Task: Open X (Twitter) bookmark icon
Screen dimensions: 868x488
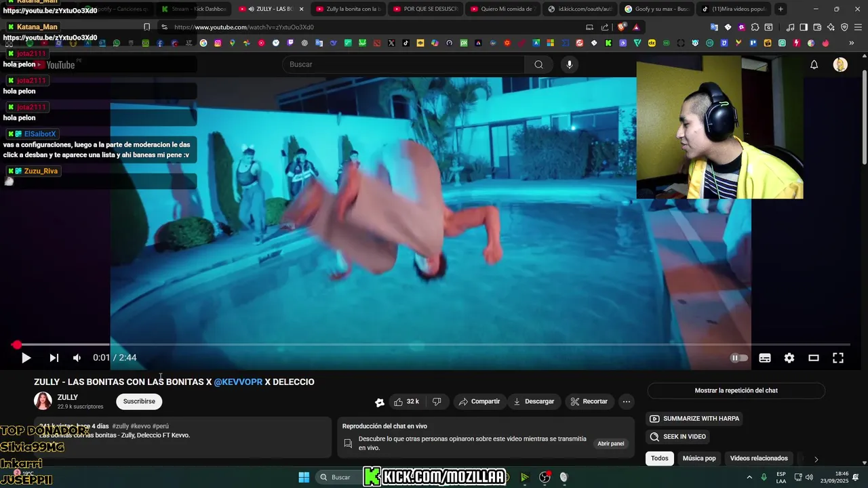Action: point(391,43)
